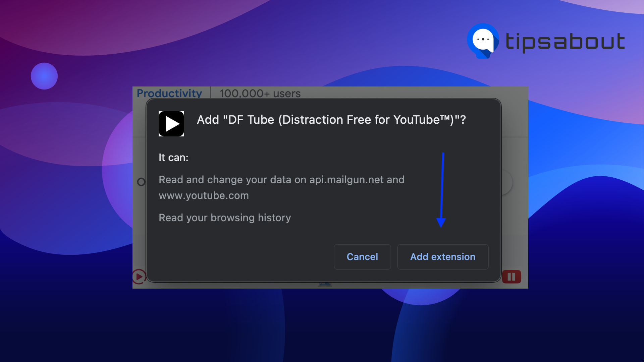Open the Productivity category link
This screenshot has width=644, height=362.
(x=169, y=93)
